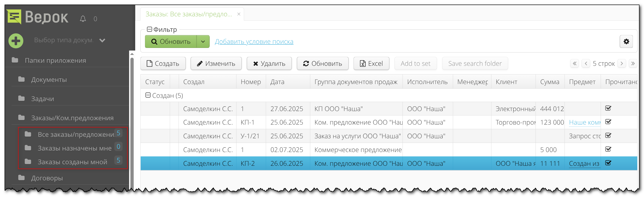Go to the next page arrow
Image resolution: width=644 pixels, height=198 pixels.
[622, 64]
